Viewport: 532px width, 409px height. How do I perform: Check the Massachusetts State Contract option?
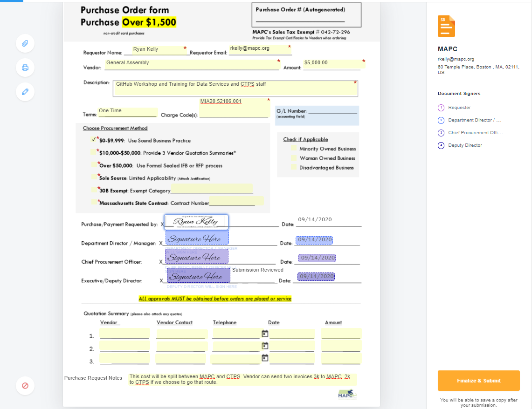pos(94,202)
